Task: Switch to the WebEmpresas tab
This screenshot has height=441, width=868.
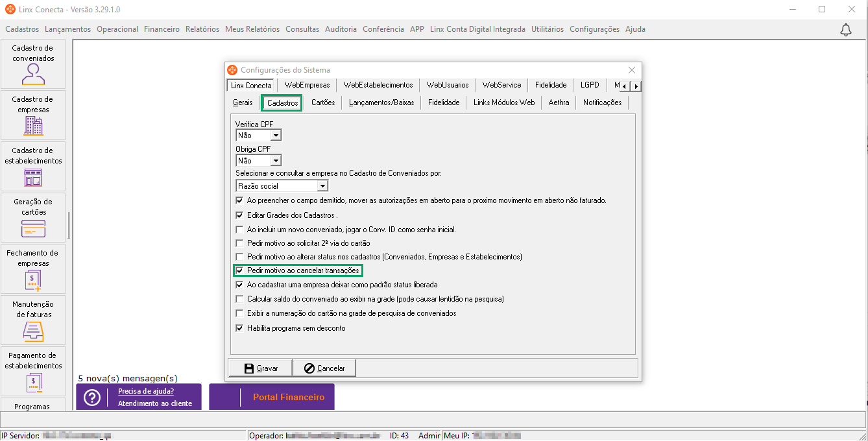Action: 307,86
